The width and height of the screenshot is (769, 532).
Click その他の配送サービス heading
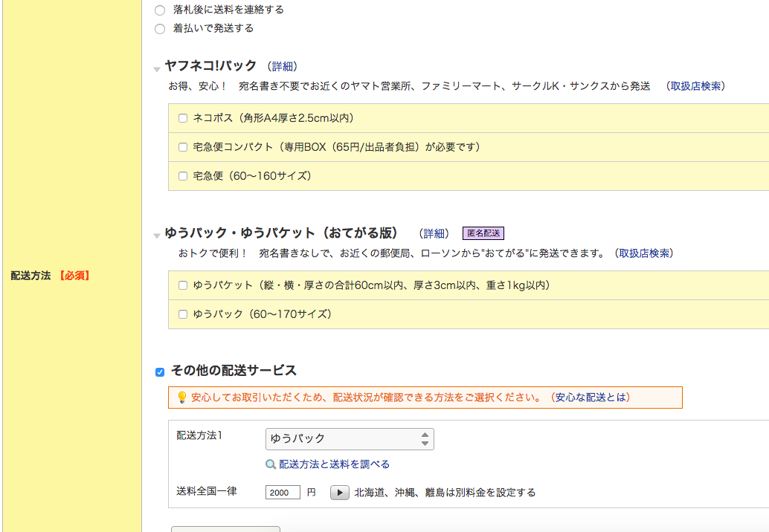(234, 370)
